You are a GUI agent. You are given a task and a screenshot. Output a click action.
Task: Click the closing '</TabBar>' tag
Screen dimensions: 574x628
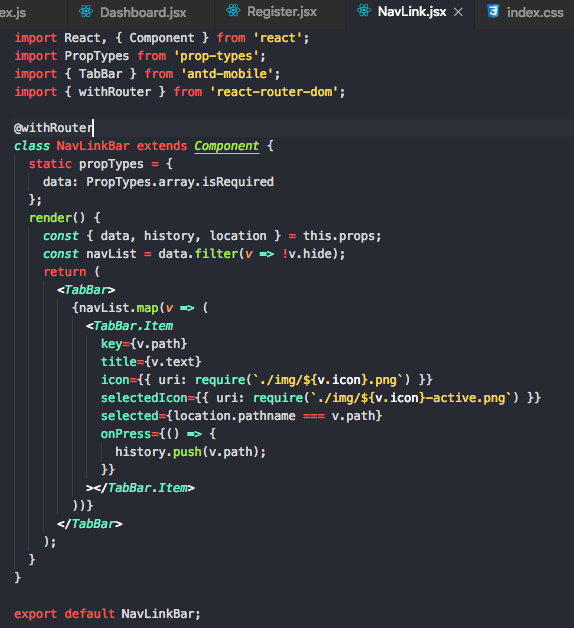[x=90, y=524]
